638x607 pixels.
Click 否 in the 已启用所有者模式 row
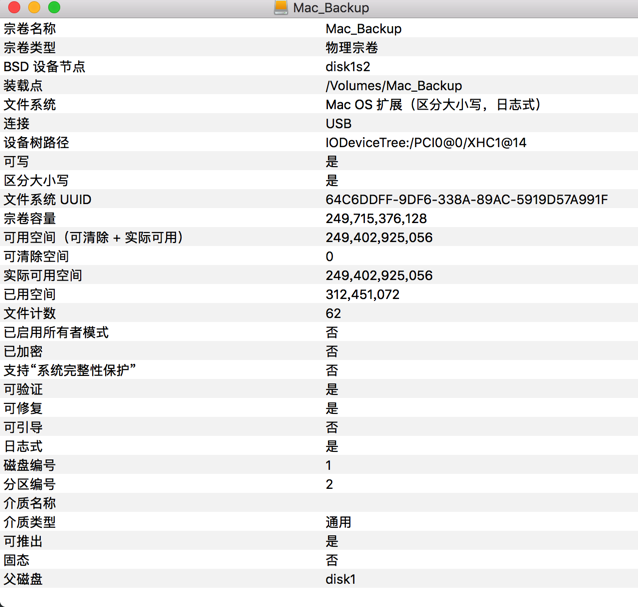[x=332, y=333]
